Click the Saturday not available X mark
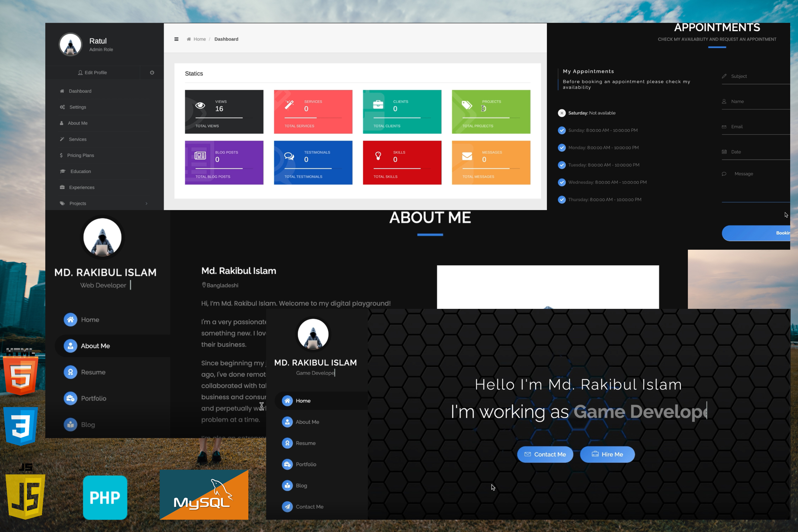798x532 pixels. [x=562, y=113]
